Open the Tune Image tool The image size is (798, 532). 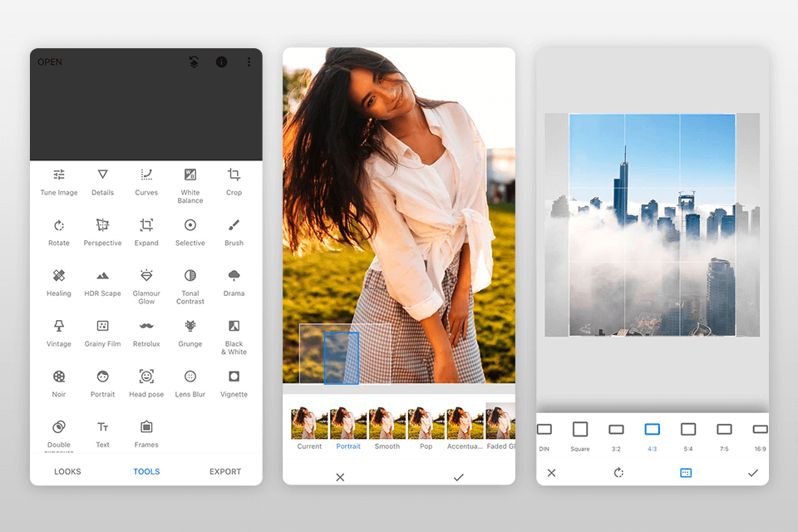point(59,182)
